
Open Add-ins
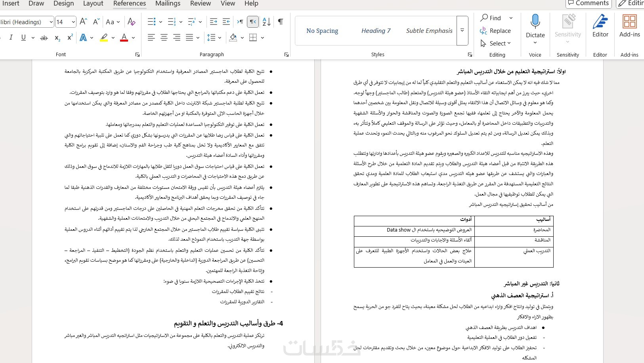pos(629,26)
